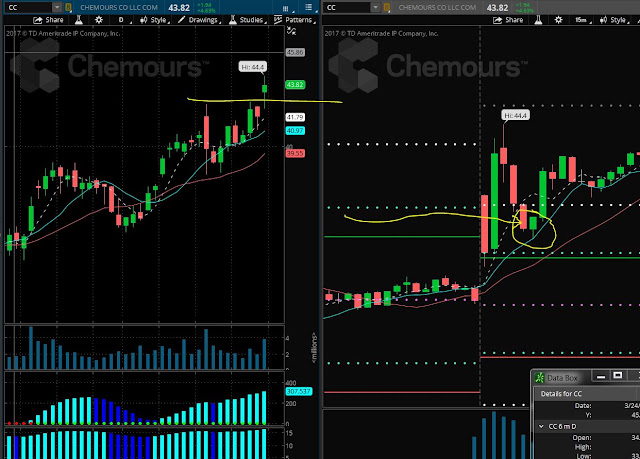Click the 45.86 price label on axis

[295, 52]
